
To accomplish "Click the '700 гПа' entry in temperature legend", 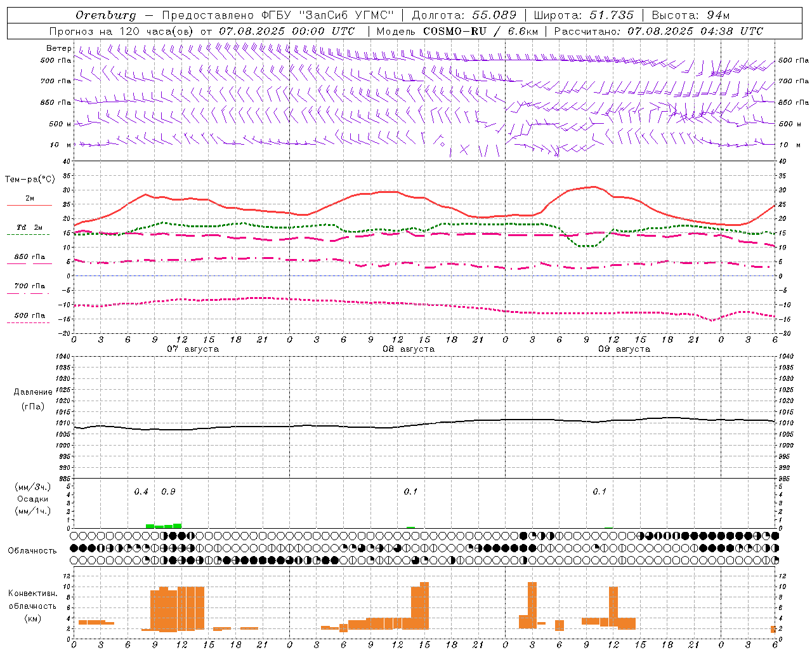I will [30, 286].
